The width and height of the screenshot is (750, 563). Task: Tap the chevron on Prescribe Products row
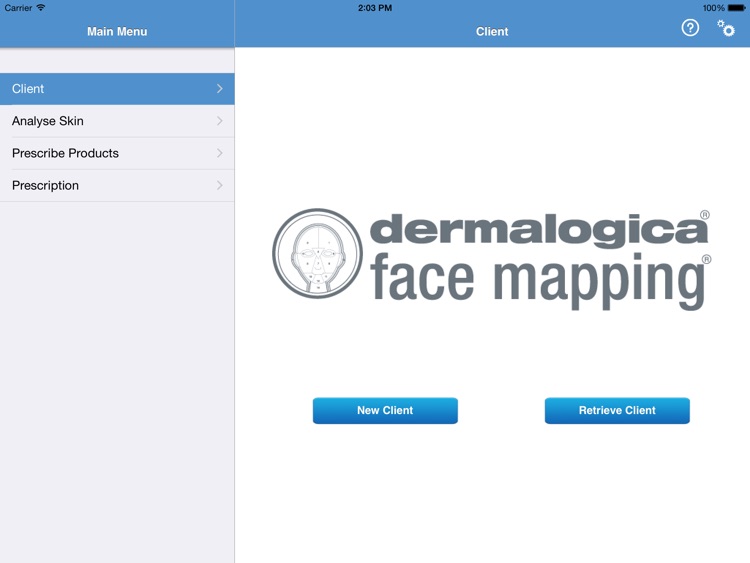220,153
